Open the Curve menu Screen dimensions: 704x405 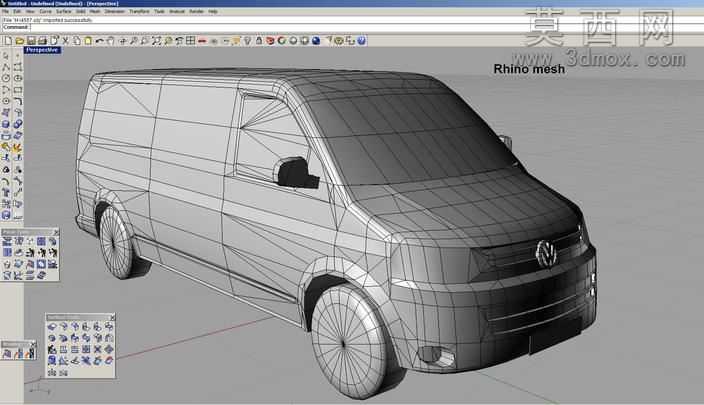45,11
